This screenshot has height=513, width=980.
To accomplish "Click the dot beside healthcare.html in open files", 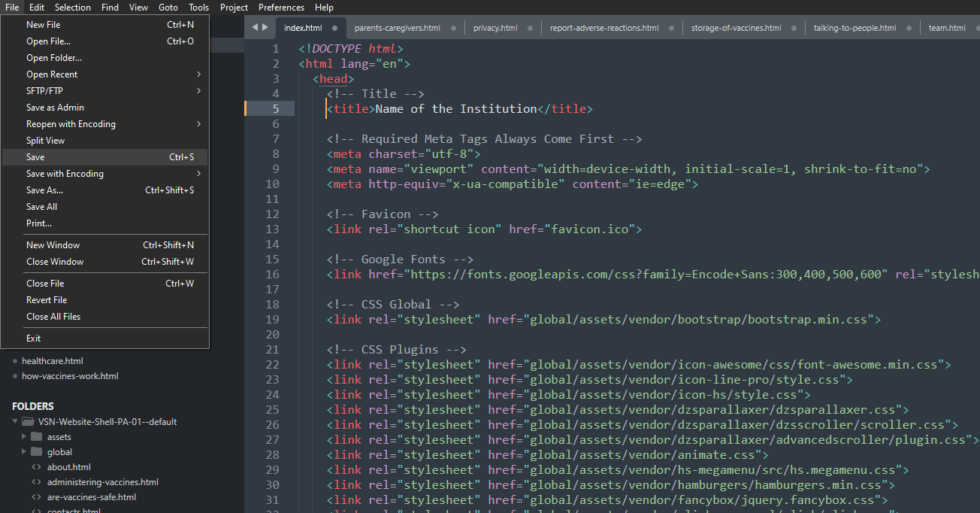I will [x=14, y=361].
